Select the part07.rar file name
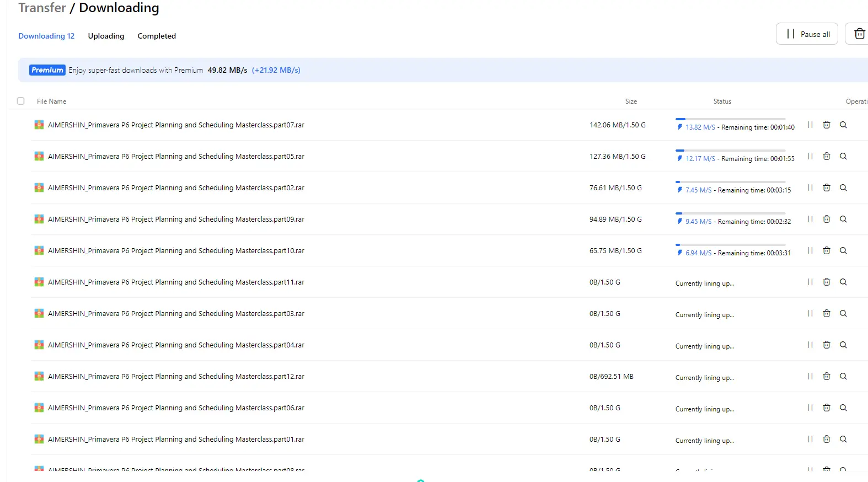868x482 pixels. [x=176, y=125]
